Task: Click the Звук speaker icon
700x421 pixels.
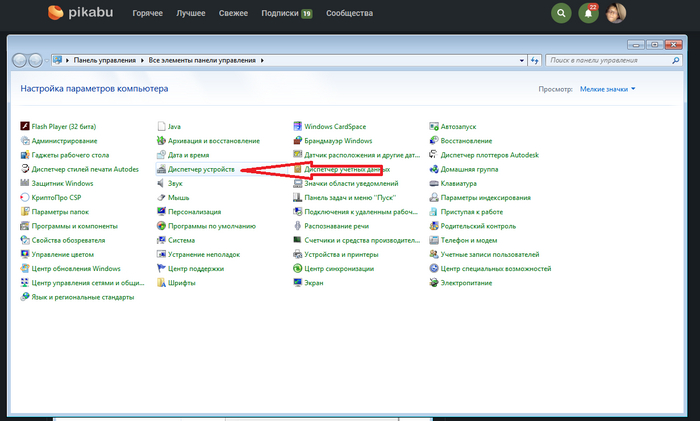Action: (161, 184)
